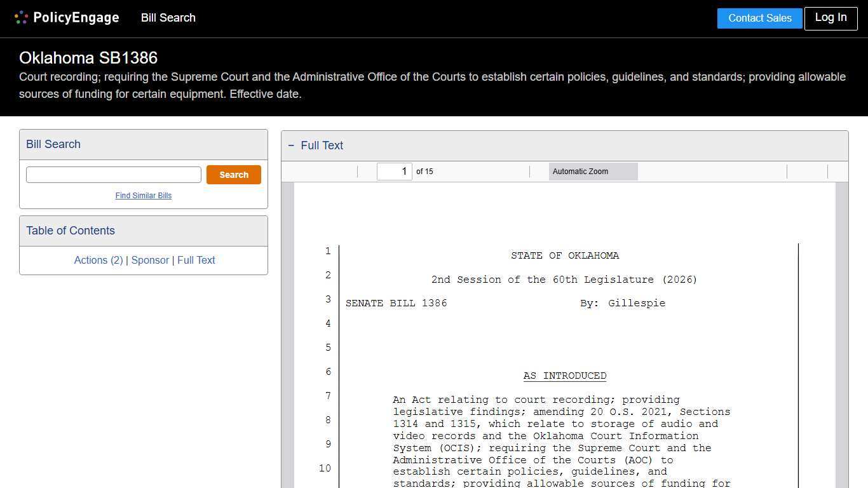
Task: Click the PolicyEngage logo icon
Action: tap(21, 17)
